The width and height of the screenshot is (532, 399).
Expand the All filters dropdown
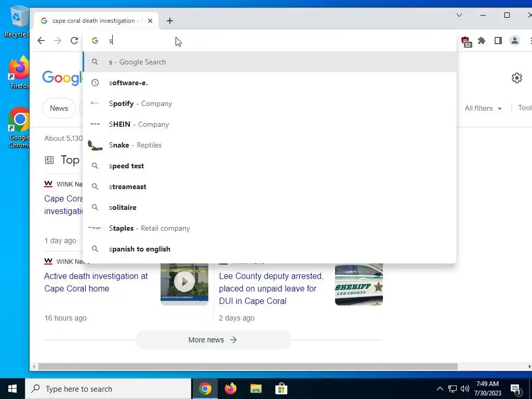(x=483, y=108)
